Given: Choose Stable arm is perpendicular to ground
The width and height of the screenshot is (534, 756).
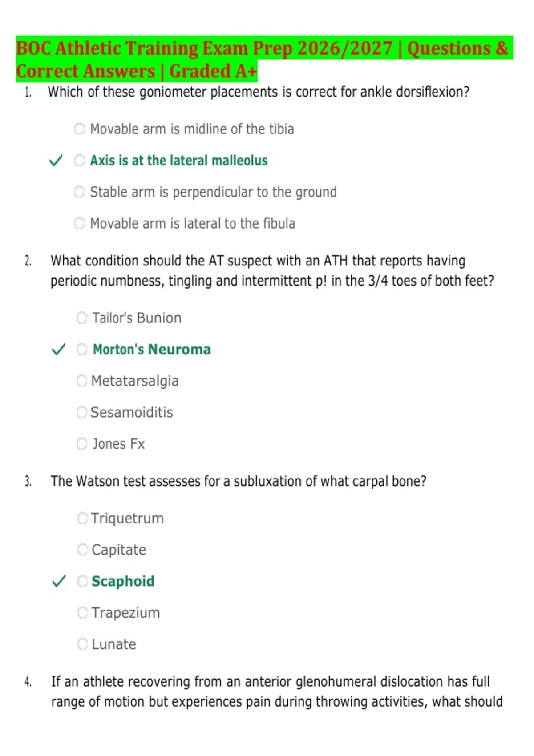Looking at the screenshot, I should click(x=79, y=192).
